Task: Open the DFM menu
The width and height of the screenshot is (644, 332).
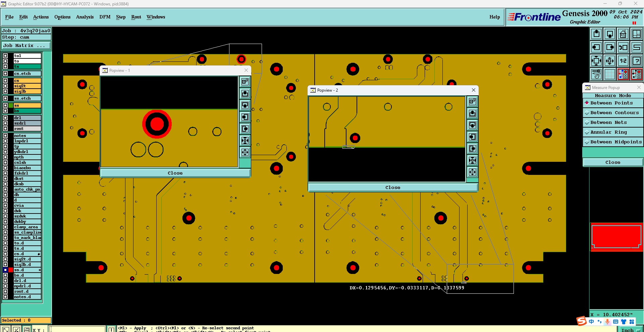Action: coord(105,17)
